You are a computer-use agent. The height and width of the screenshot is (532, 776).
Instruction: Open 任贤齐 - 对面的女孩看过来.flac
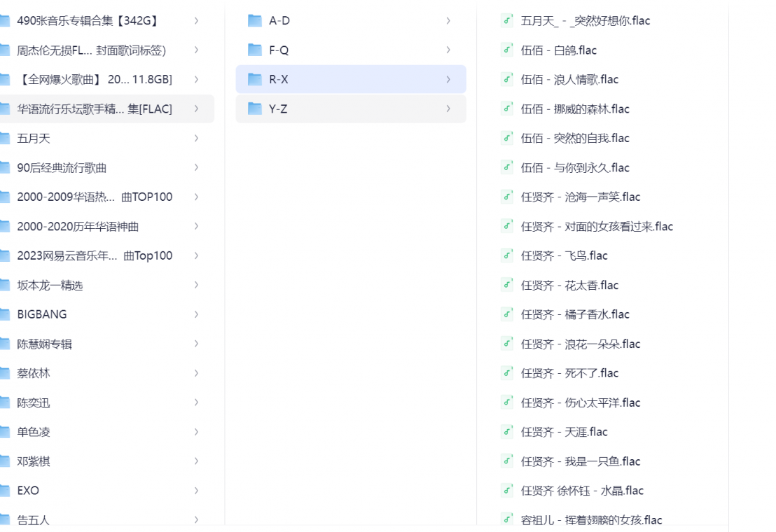(x=597, y=227)
